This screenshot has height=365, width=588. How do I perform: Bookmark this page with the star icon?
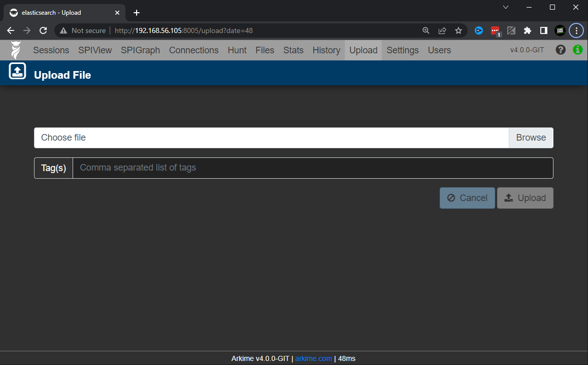(458, 31)
